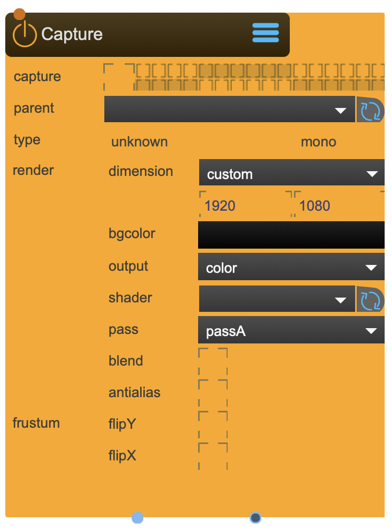Click the light blue output dot at the bottom
The image size is (392, 532).
137,518
